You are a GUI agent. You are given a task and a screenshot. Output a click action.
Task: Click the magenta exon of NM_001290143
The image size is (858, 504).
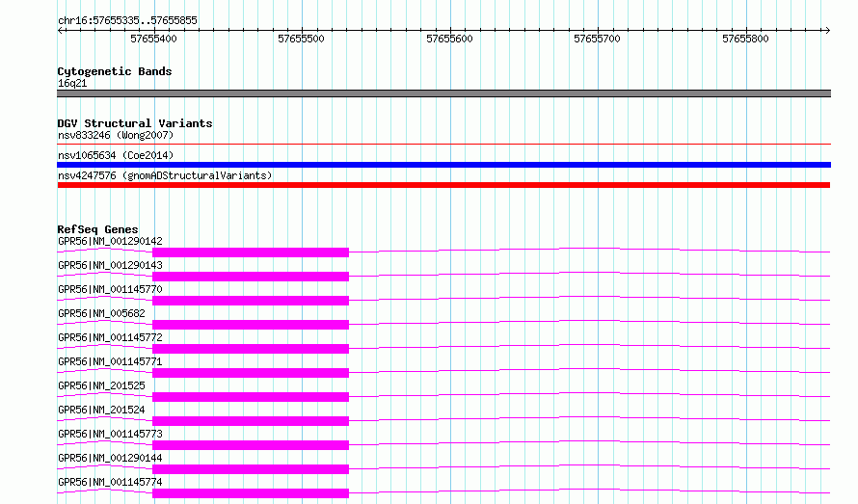point(251,277)
